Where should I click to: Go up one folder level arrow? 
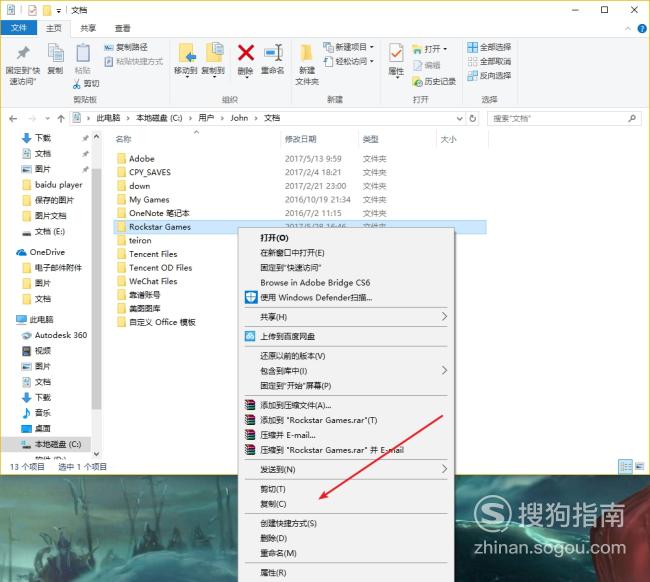[61, 119]
